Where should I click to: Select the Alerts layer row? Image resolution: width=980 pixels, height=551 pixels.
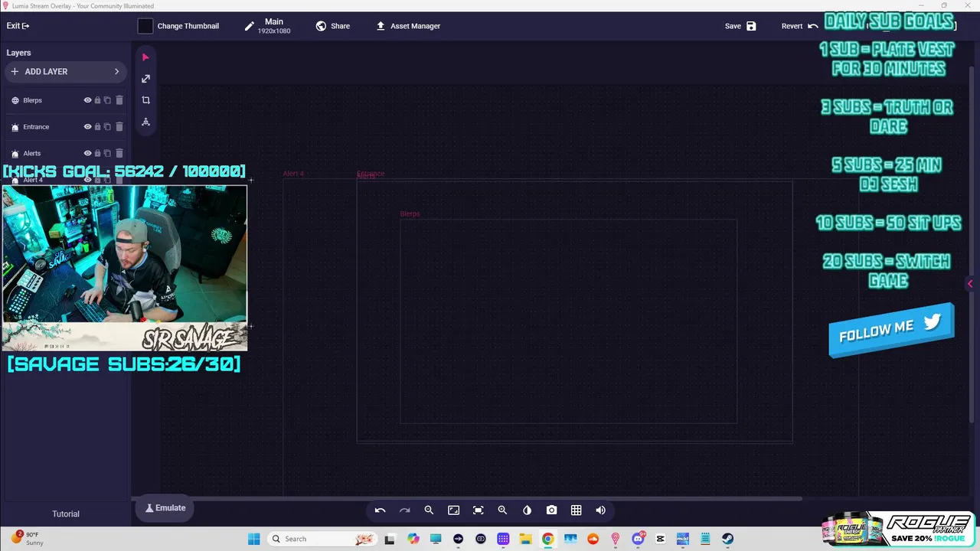click(65, 153)
